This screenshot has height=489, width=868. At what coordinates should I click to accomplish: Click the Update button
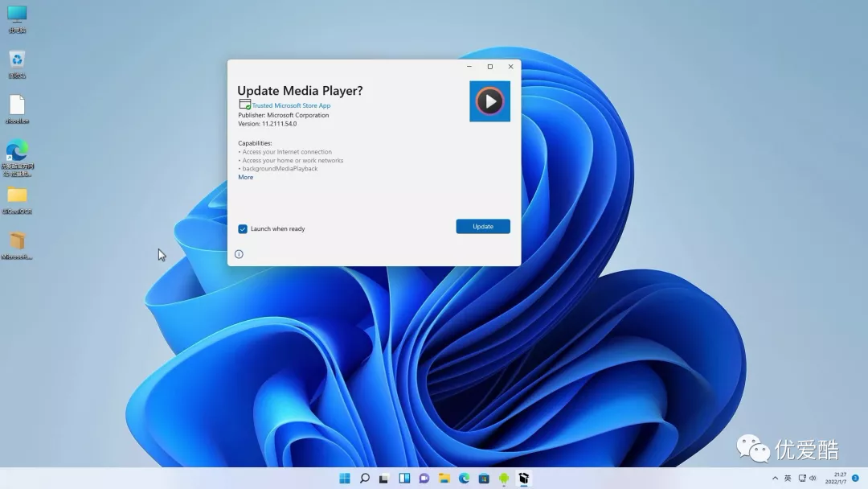click(483, 227)
